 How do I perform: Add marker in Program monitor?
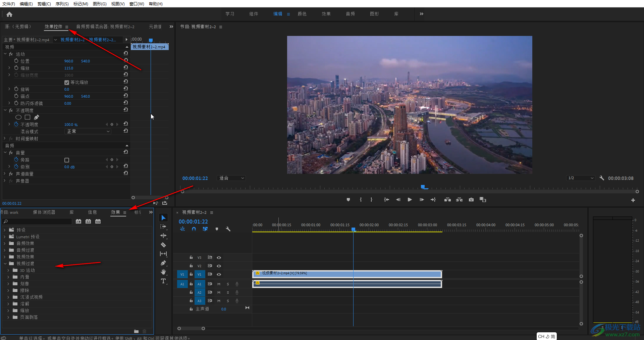[348, 200]
